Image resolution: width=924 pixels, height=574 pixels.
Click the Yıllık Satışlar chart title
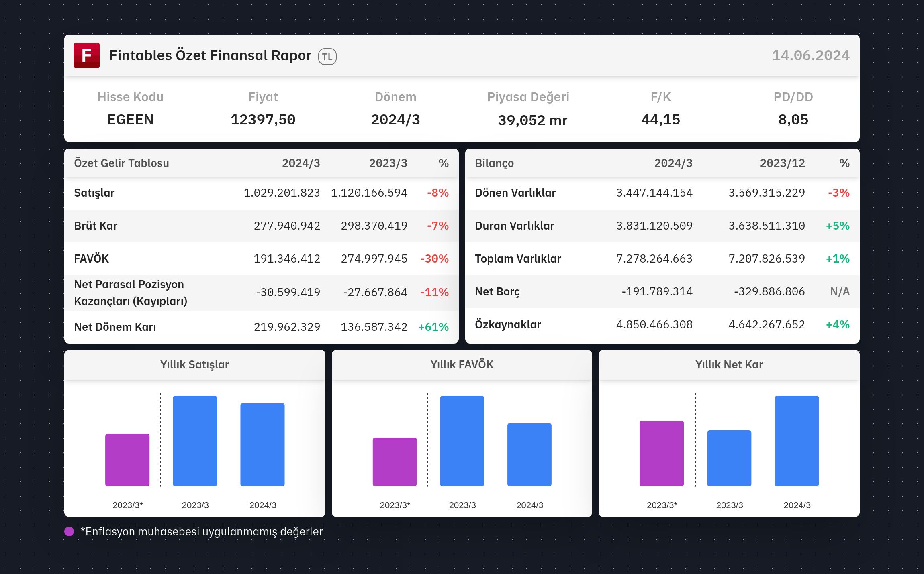[x=194, y=364]
